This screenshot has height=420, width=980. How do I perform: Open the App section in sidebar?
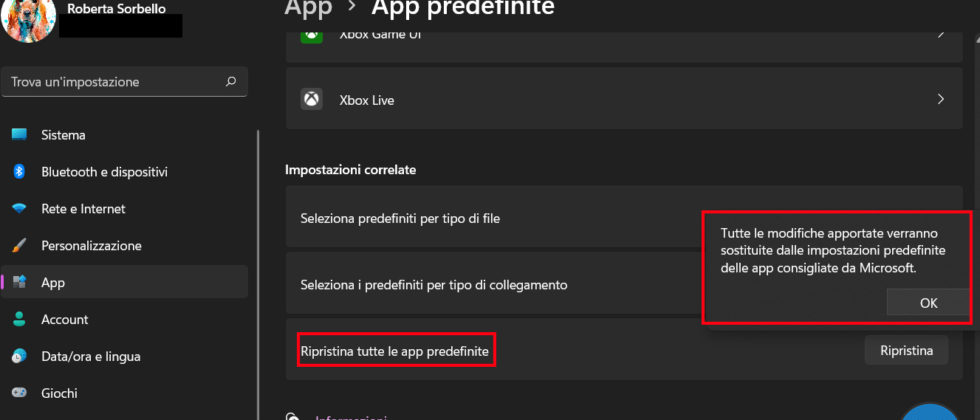(124, 282)
